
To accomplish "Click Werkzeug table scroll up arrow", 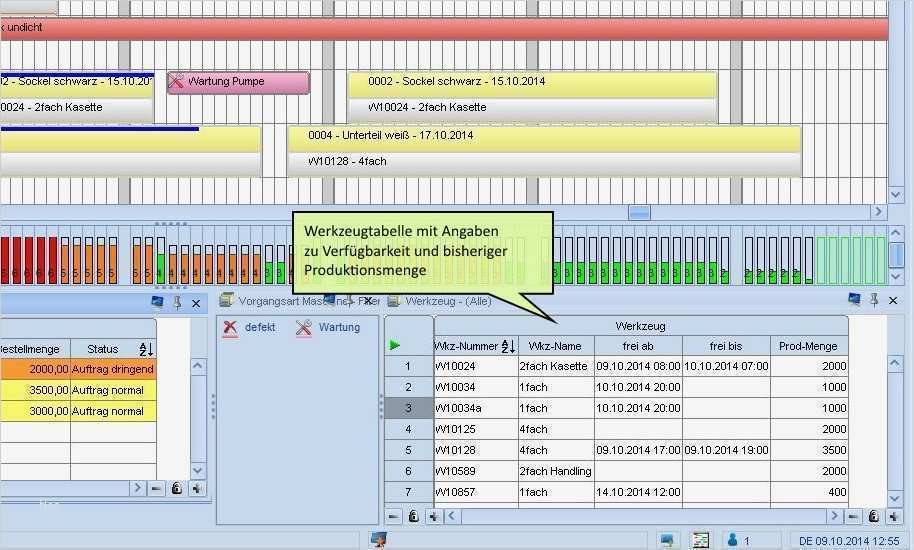I will click(895, 363).
